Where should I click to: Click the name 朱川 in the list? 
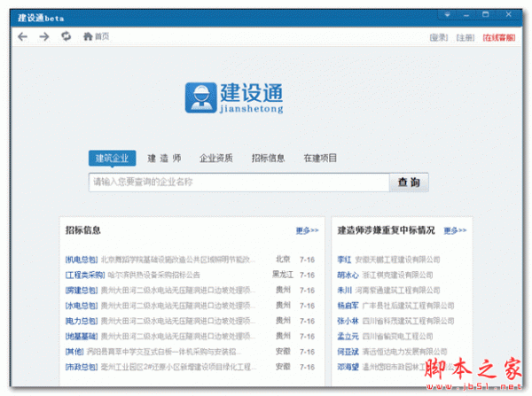344,291
